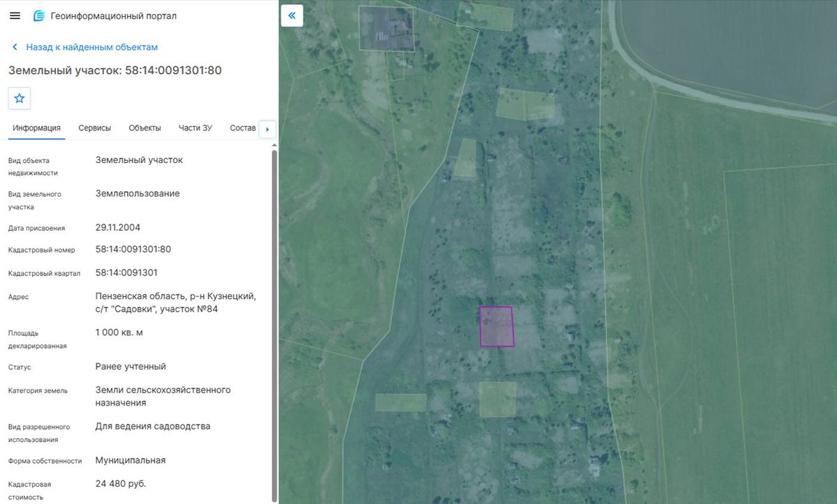Viewport: 837px width, 504px height.
Task: Click the 'Геоинформационный портал' title
Action: [x=114, y=15]
